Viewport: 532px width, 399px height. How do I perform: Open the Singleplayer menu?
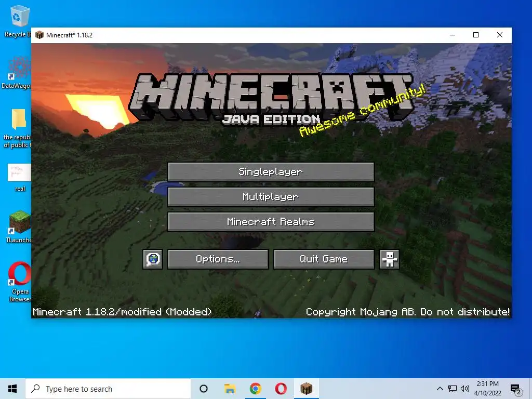point(271,172)
